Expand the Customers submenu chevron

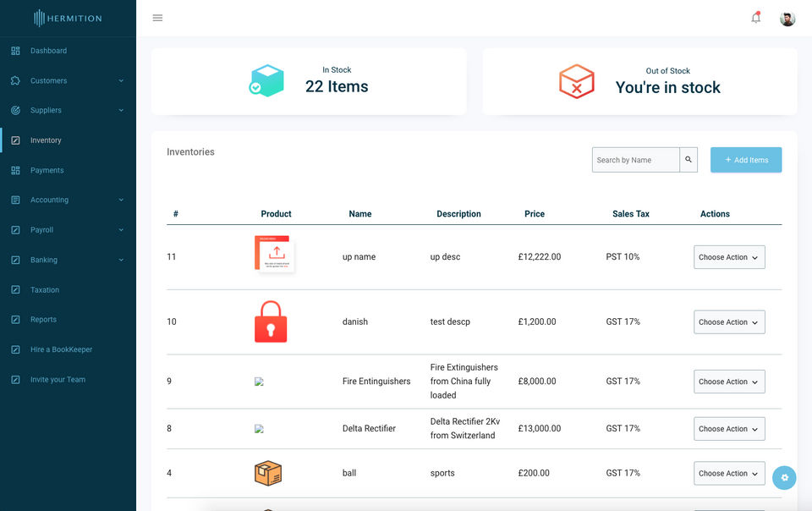[x=121, y=80]
